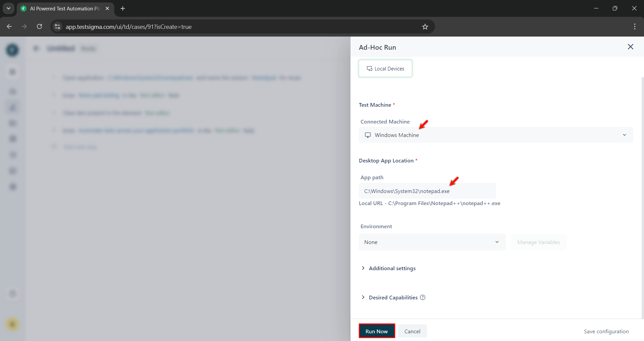Click the bookmark star in the address bar
644x341 pixels.
(425, 27)
